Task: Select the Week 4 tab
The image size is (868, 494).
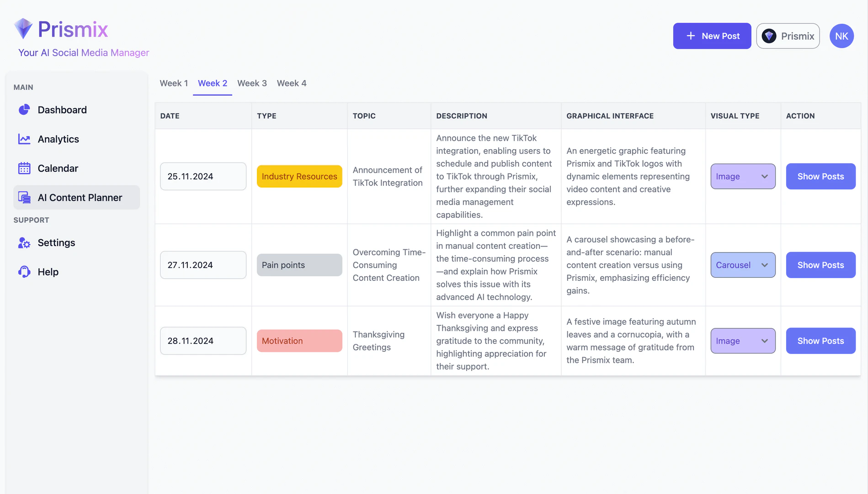Action: coord(292,83)
